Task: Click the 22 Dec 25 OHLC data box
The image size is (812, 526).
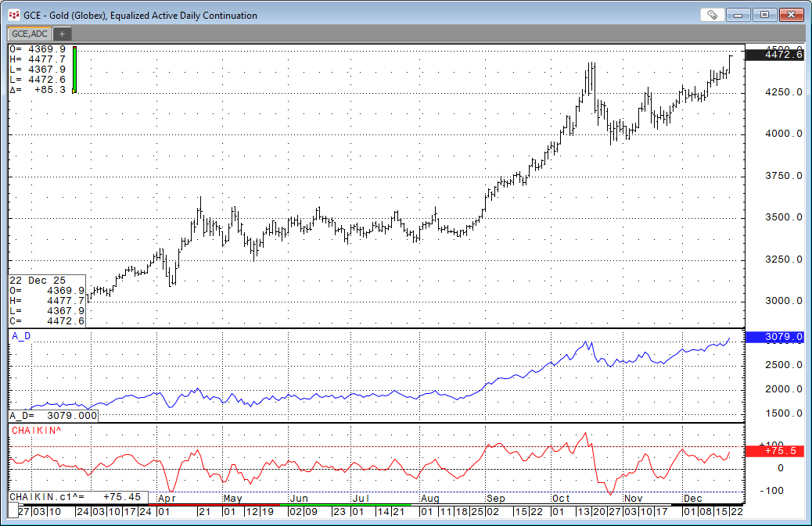Action: click(x=46, y=300)
